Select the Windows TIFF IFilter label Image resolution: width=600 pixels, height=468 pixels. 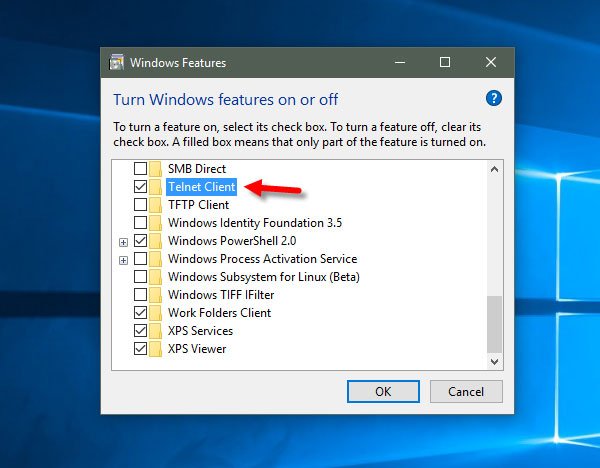[x=221, y=295]
